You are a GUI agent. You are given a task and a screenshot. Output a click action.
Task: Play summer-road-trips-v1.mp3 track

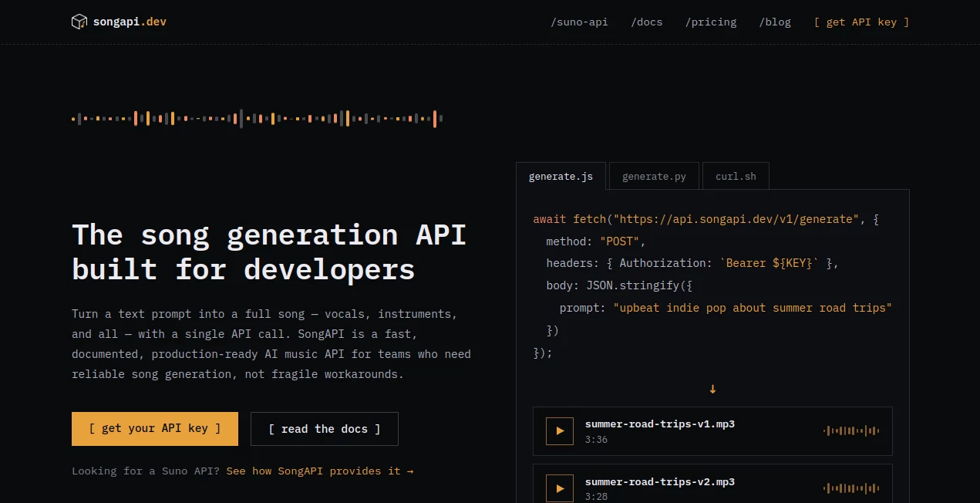pyautogui.click(x=560, y=431)
